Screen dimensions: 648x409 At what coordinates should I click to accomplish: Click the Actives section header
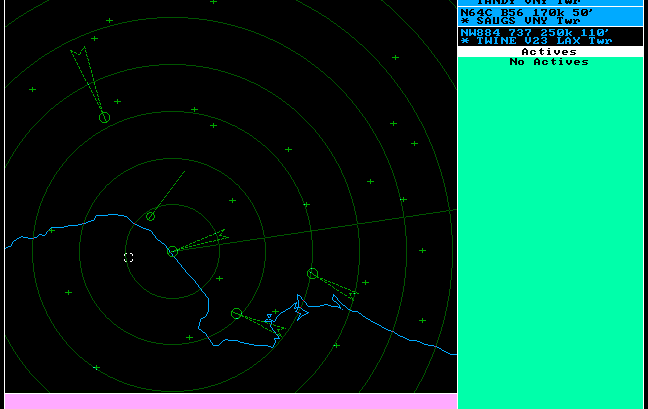(x=550, y=51)
